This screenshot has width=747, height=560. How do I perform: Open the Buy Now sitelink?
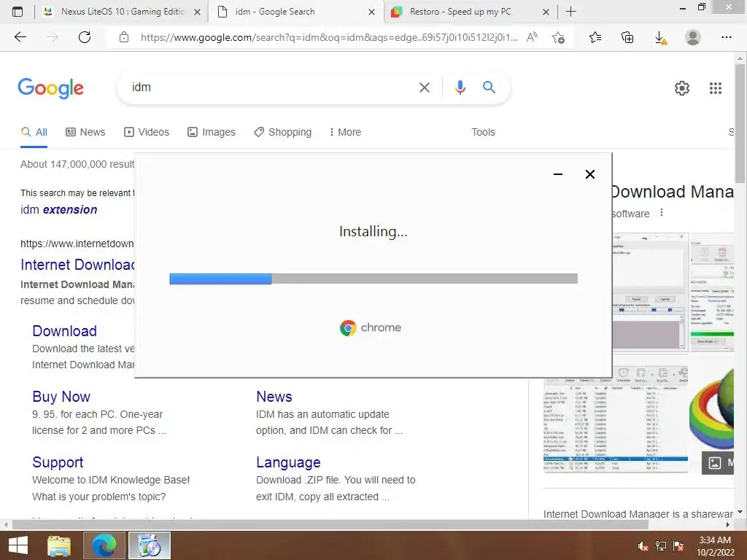coord(61,397)
